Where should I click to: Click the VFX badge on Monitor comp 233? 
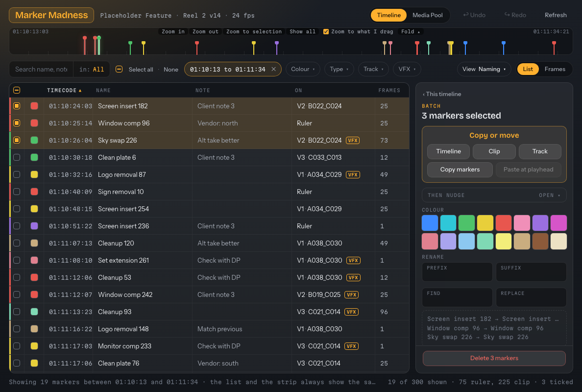(x=351, y=346)
